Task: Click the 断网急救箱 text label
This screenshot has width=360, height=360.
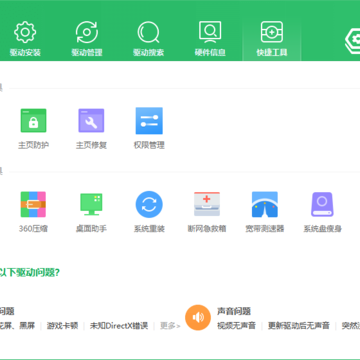Action: 207,229
